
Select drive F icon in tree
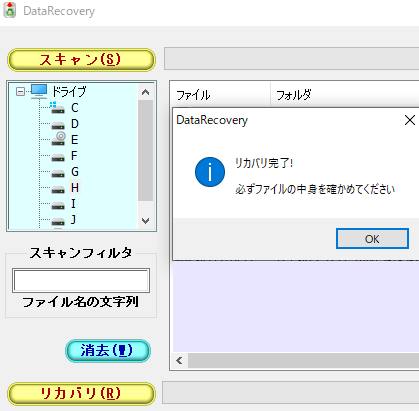(x=58, y=158)
